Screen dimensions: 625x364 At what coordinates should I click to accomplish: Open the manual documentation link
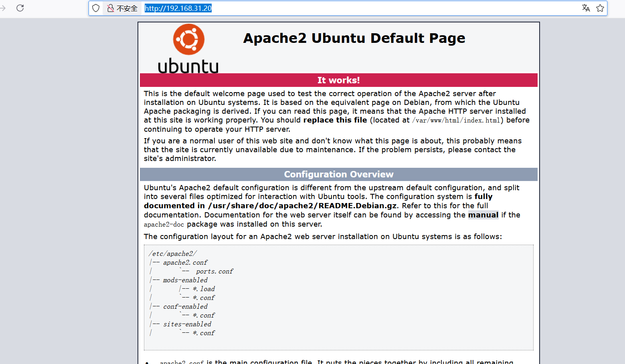coord(483,215)
